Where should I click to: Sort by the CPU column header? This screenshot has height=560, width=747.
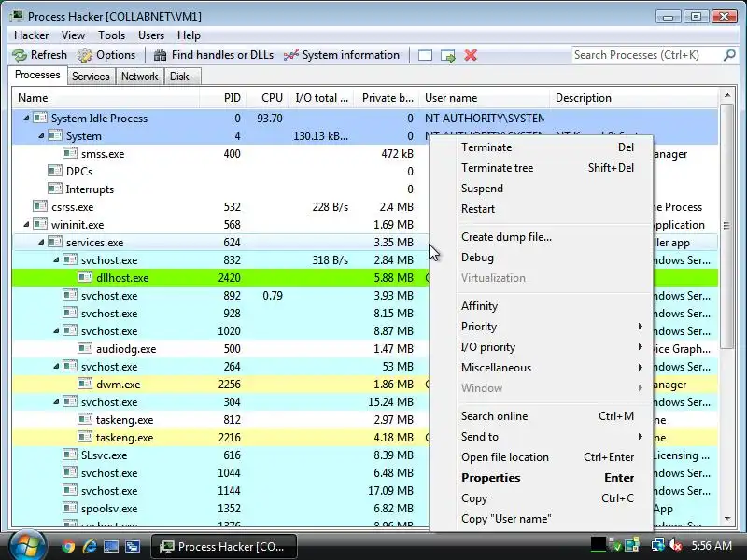point(268,98)
